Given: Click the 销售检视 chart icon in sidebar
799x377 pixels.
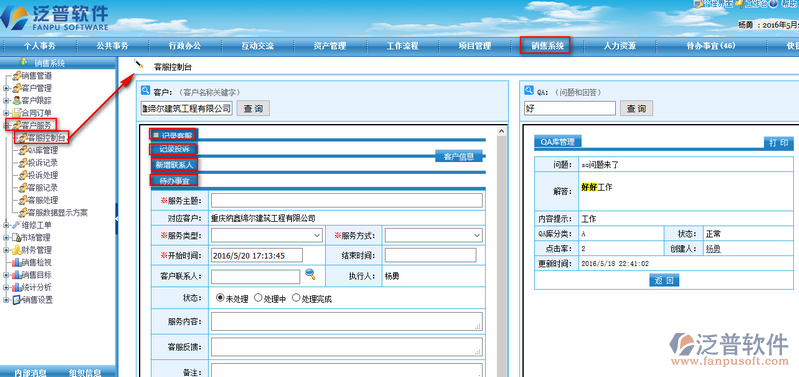Looking at the screenshot, I should pos(17,262).
